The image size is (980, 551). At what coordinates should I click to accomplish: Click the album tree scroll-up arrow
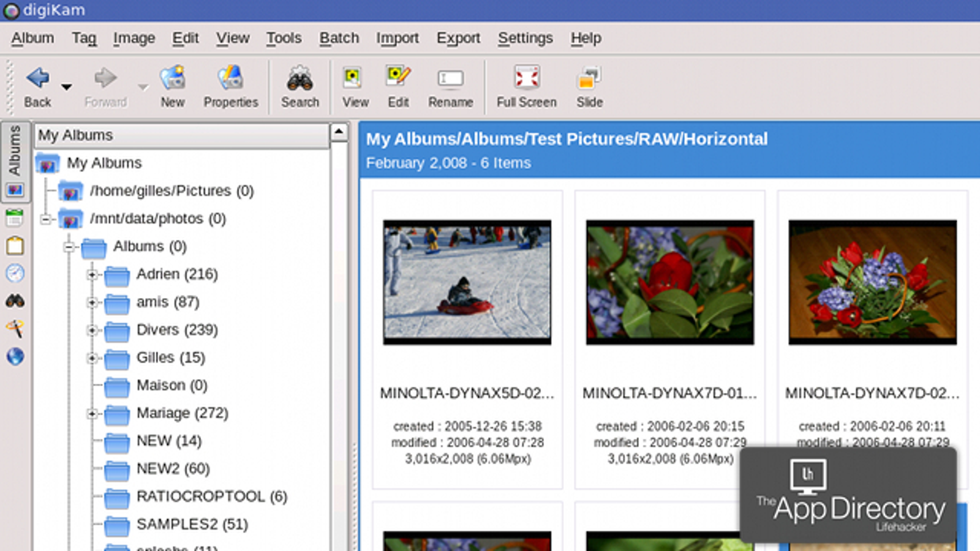coord(339,132)
